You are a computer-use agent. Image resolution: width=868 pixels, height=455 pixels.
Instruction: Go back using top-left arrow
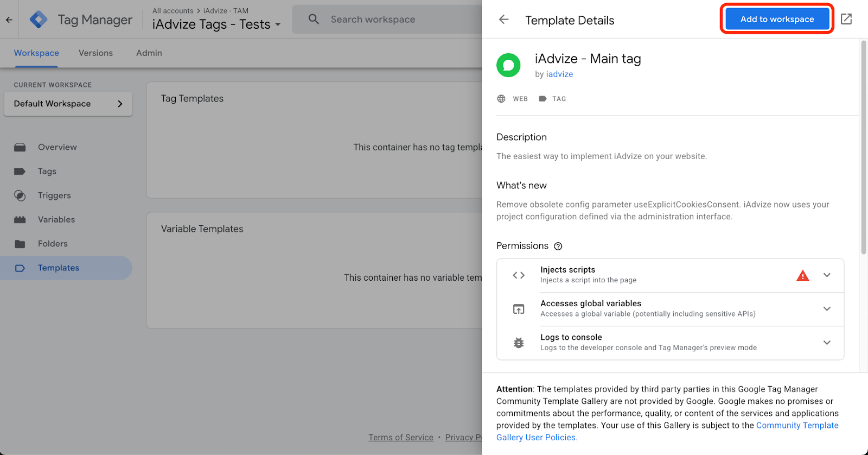(x=9, y=20)
